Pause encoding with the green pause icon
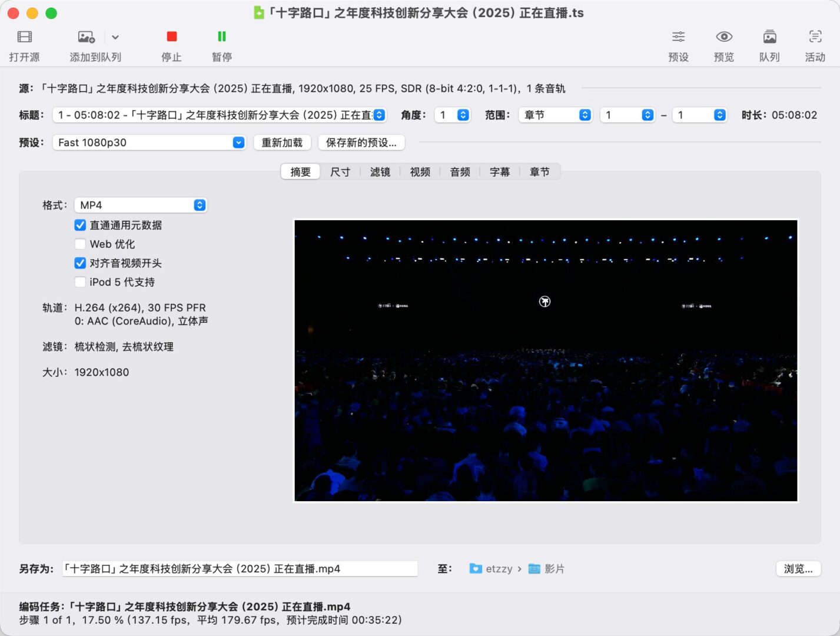 point(222,37)
